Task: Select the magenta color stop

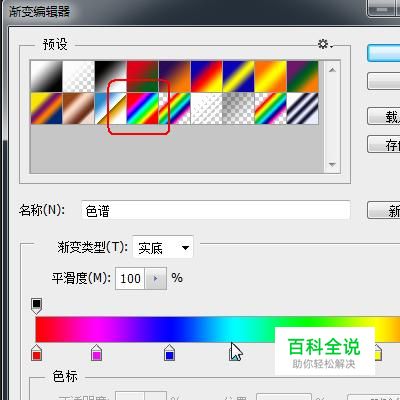Action: (96, 353)
